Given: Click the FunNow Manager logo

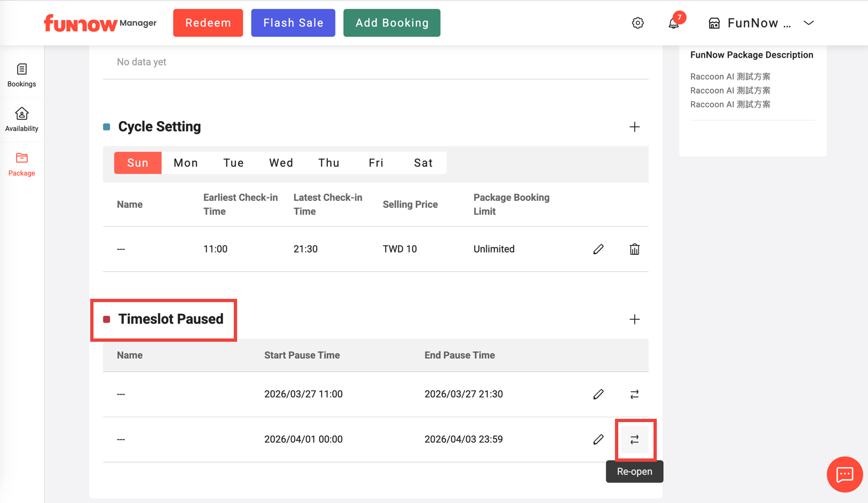Looking at the screenshot, I should click(100, 23).
